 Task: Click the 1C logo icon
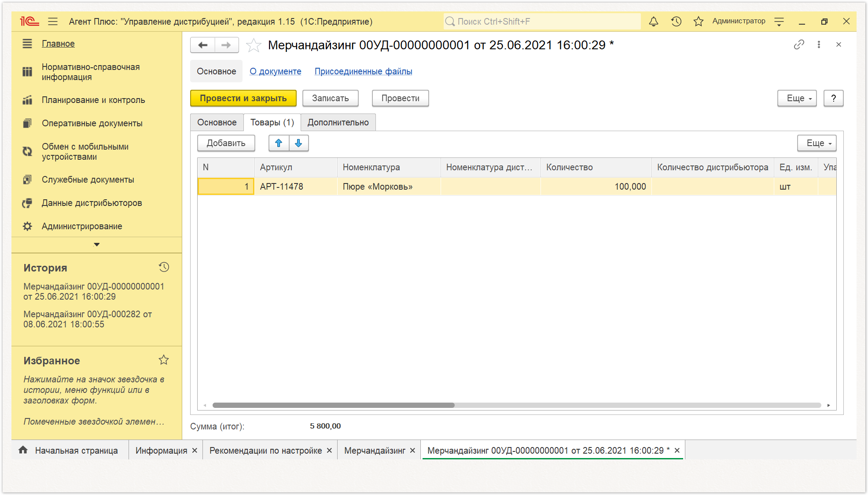click(29, 21)
